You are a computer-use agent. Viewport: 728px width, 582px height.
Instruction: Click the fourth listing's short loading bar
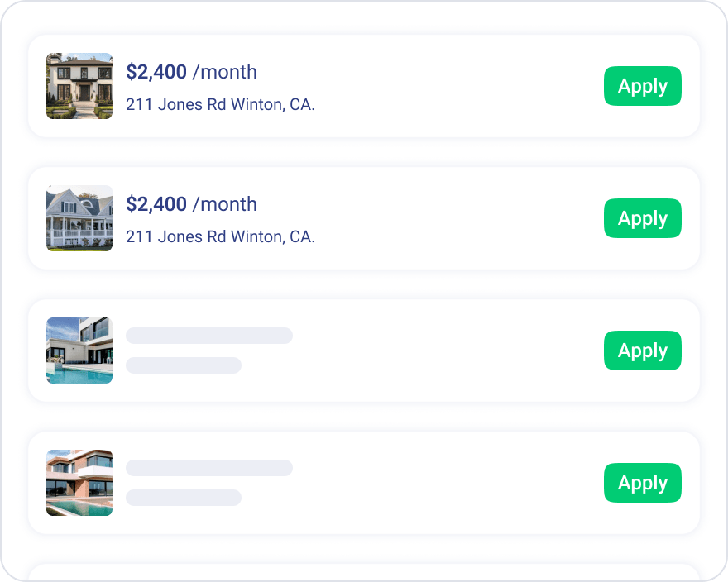click(184, 498)
